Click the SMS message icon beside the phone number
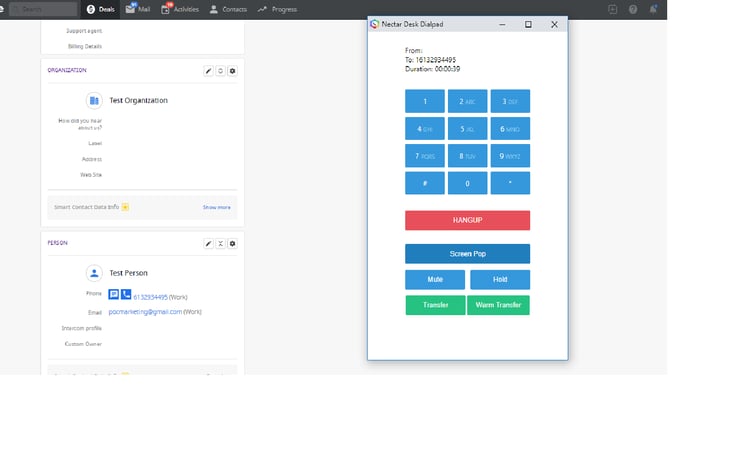This screenshot has height=468, width=750. click(113, 294)
